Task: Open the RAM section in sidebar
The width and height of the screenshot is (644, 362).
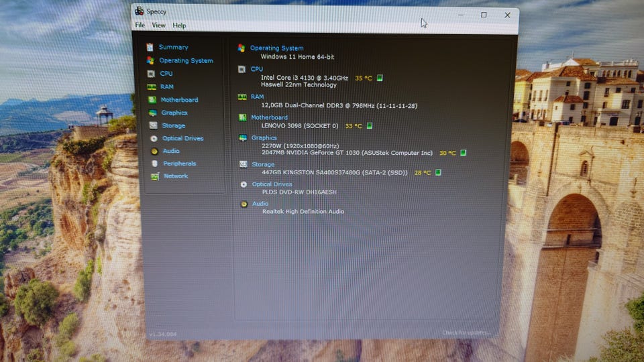Action: click(167, 86)
